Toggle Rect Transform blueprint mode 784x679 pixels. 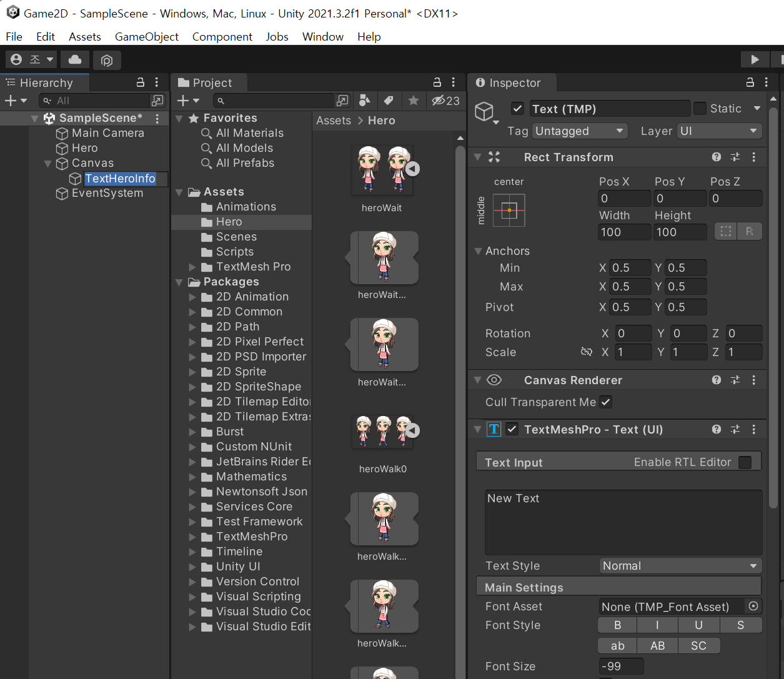point(726,232)
